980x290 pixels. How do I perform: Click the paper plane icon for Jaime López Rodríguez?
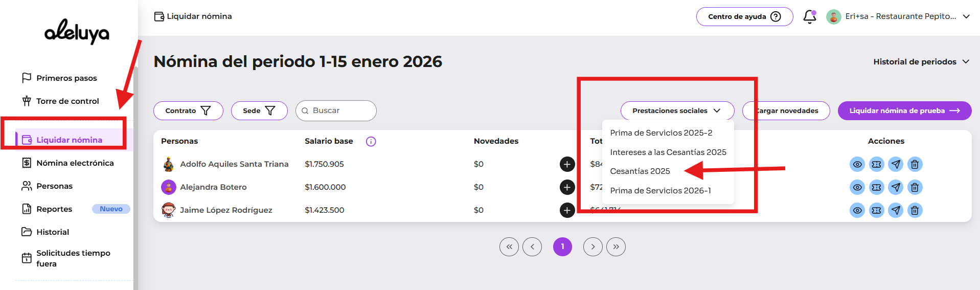click(x=896, y=210)
